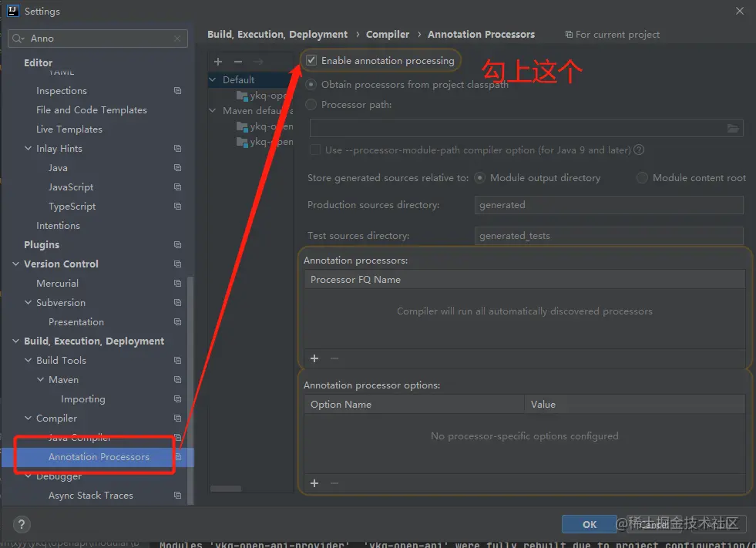Open Live Templates settings
The height and width of the screenshot is (548, 756).
point(69,129)
